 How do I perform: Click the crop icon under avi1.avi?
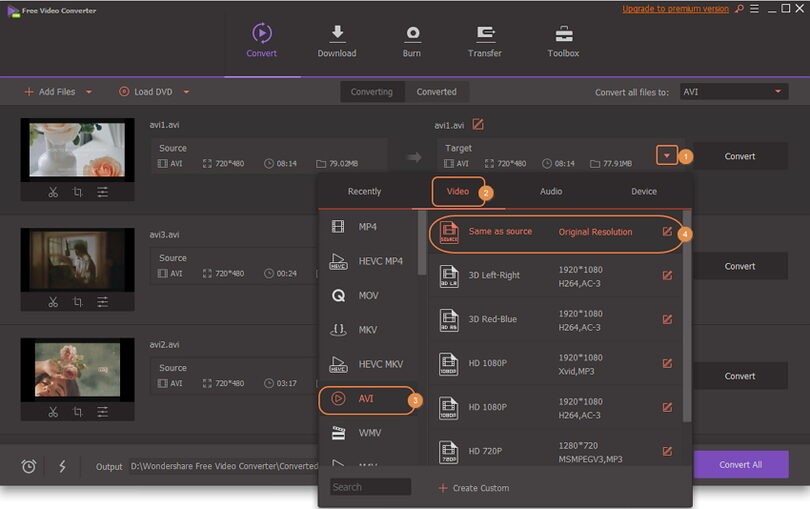click(77, 192)
